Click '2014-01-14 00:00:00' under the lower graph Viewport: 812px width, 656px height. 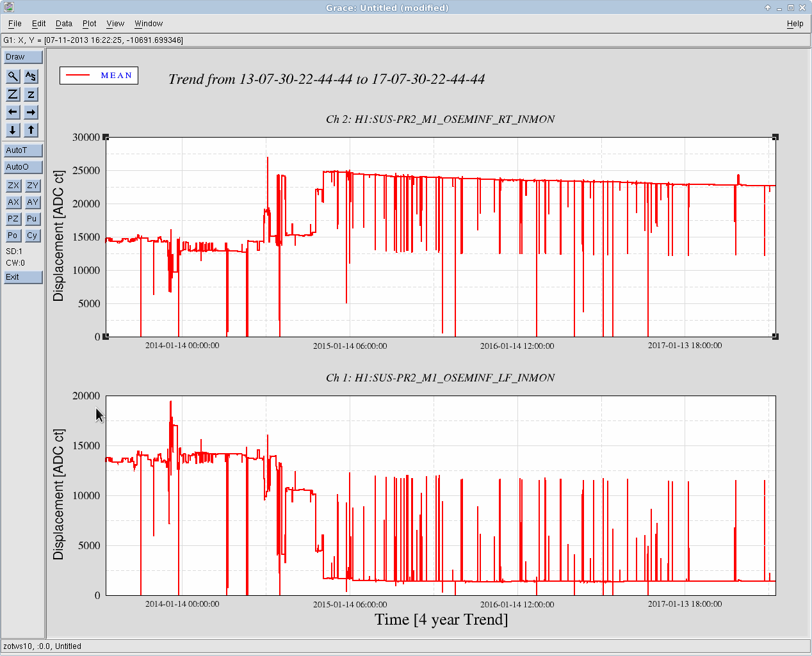(x=183, y=604)
